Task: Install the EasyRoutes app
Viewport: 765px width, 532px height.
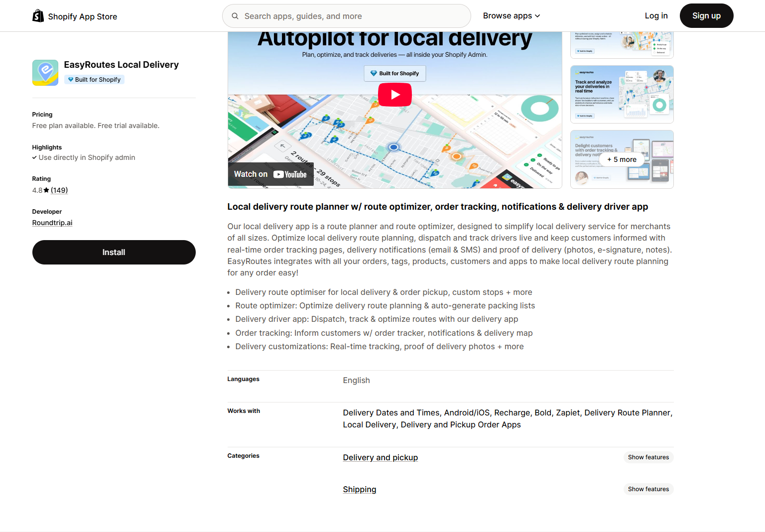Action: pos(114,253)
